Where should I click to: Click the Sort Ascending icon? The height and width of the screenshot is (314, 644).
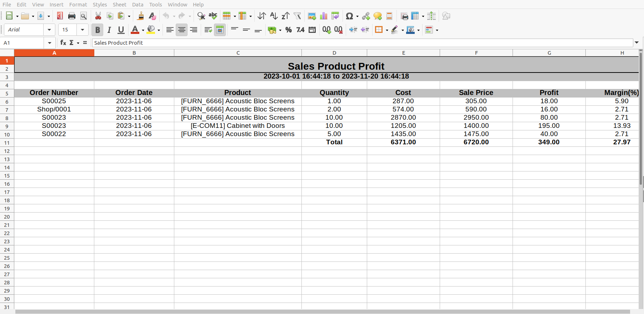[x=274, y=16]
